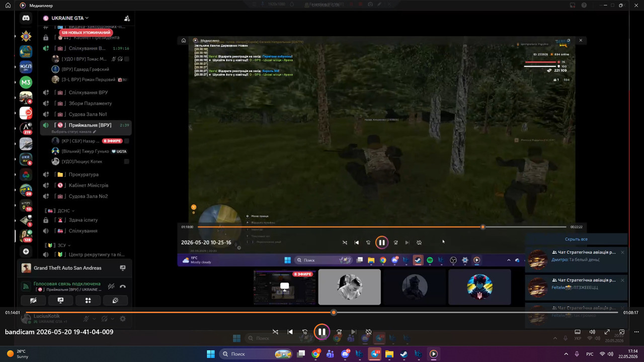Viewport: 644px width, 362px height.
Task: Click pause in the nested recorded player
Action: coord(382,242)
